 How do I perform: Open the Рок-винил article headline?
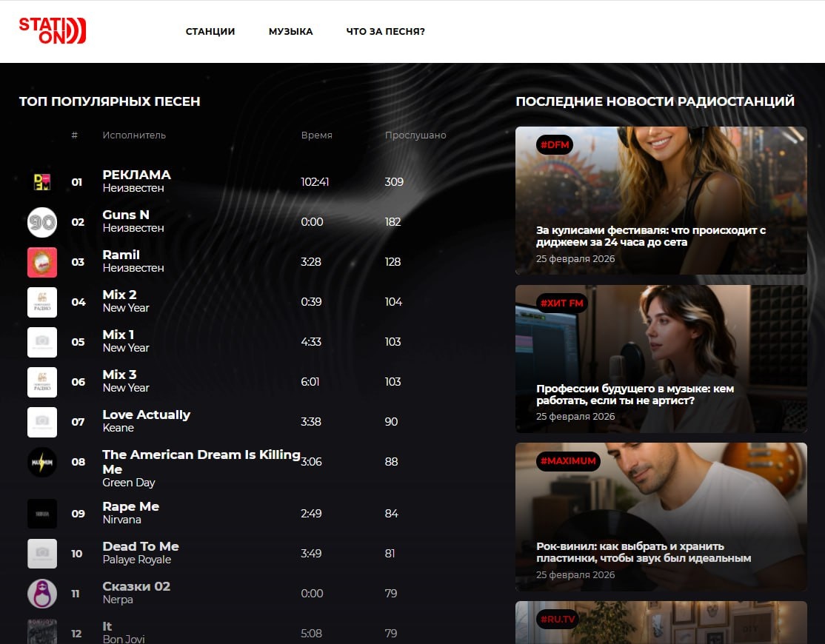644,552
